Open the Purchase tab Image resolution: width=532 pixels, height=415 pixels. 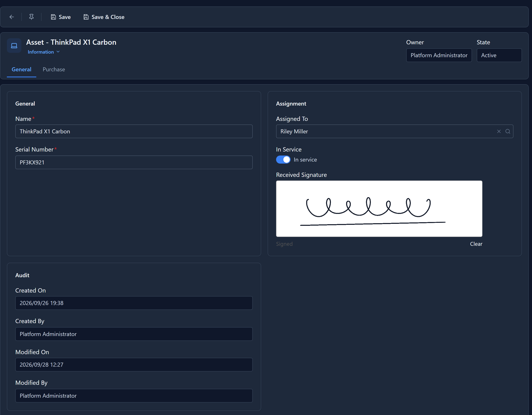click(54, 70)
